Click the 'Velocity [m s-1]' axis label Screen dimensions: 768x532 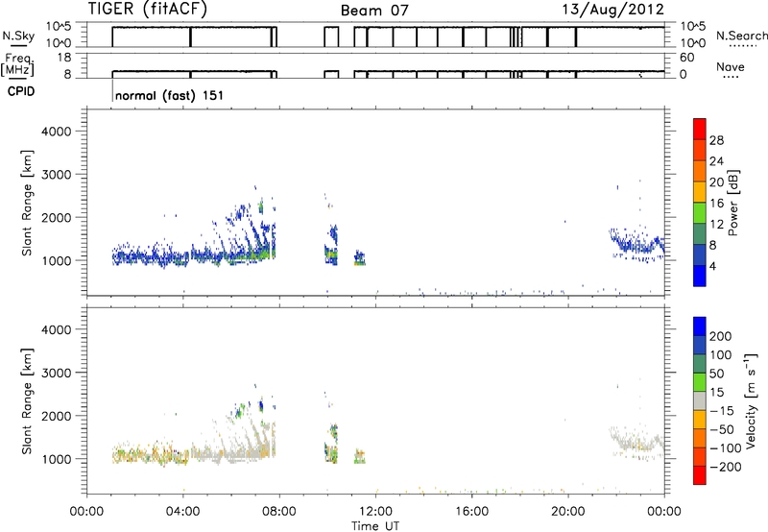[x=751, y=400]
